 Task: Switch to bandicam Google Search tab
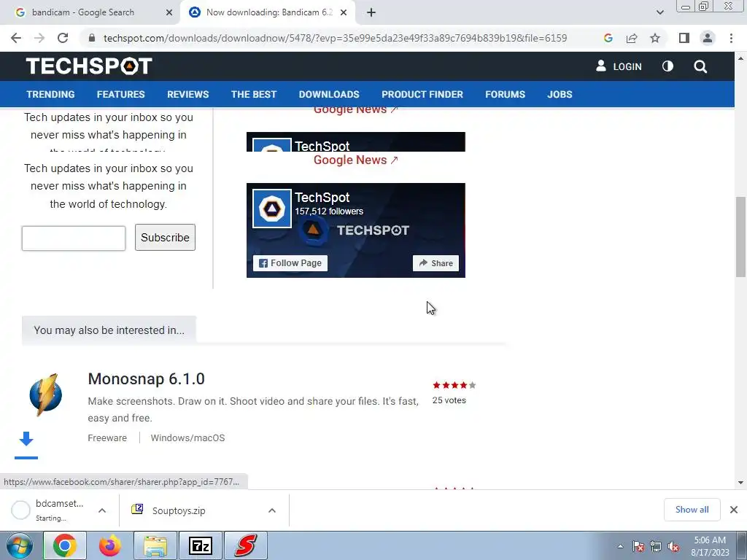coord(83,13)
